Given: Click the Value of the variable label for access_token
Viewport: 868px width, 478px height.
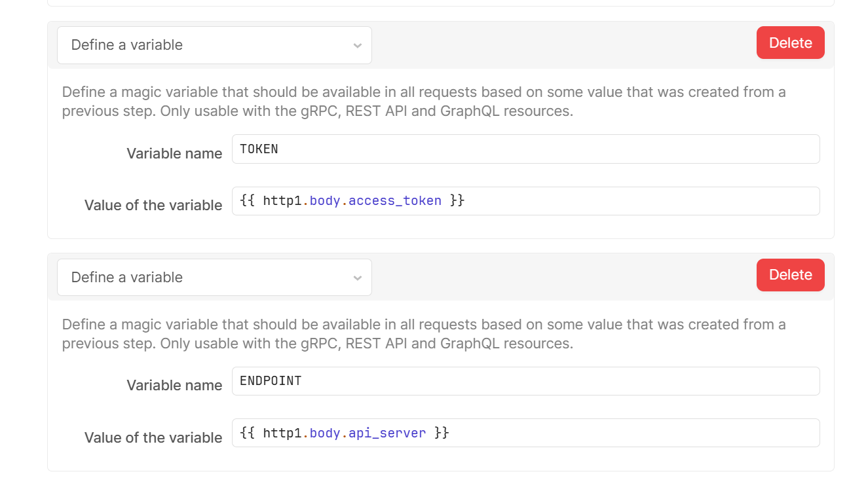Looking at the screenshot, I should 153,205.
